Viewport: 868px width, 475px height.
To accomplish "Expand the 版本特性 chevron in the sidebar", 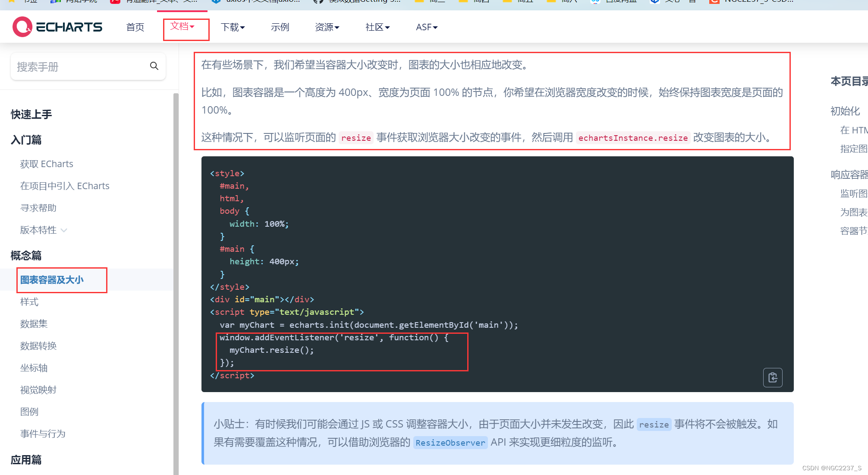I will 64,230.
